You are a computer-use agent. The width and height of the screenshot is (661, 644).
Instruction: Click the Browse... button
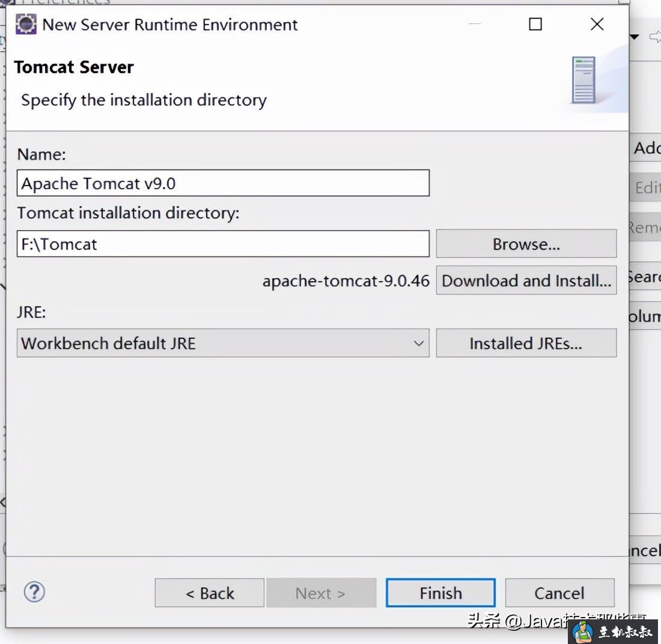tap(526, 244)
